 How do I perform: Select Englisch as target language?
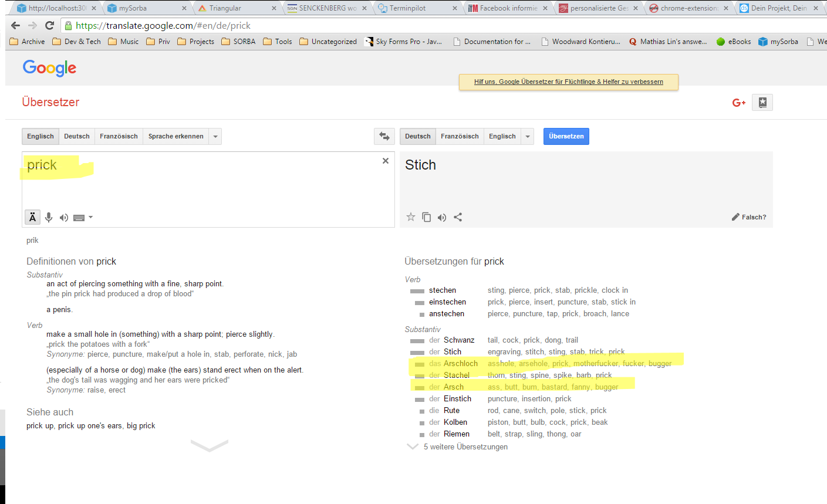[502, 136]
